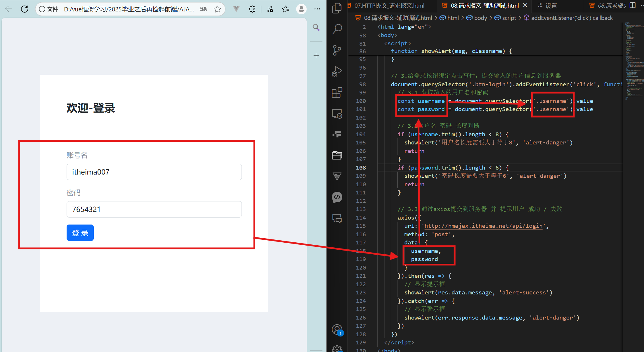Open the Search panel in the activity bar
The width and height of the screenshot is (644, 352).
[x=337, y=29]
